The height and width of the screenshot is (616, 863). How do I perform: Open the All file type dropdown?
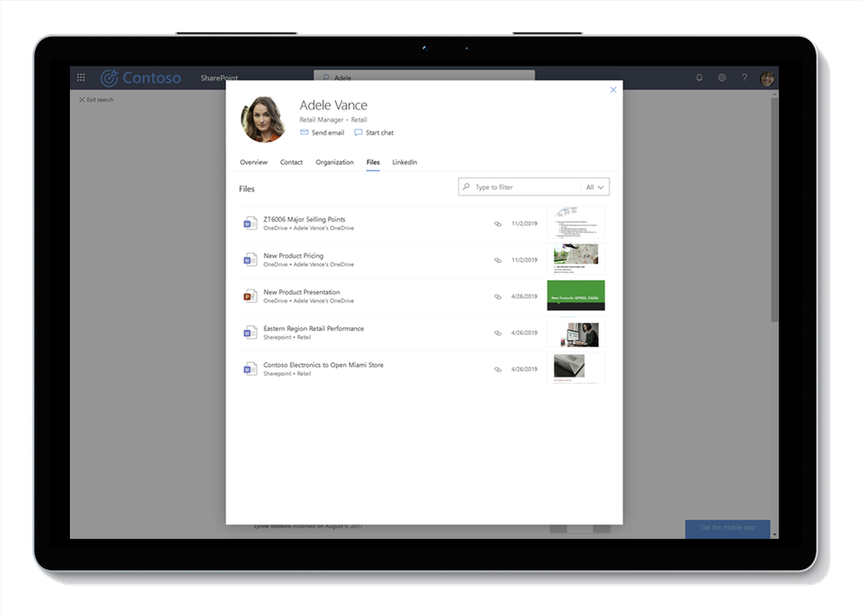point(595,187)
